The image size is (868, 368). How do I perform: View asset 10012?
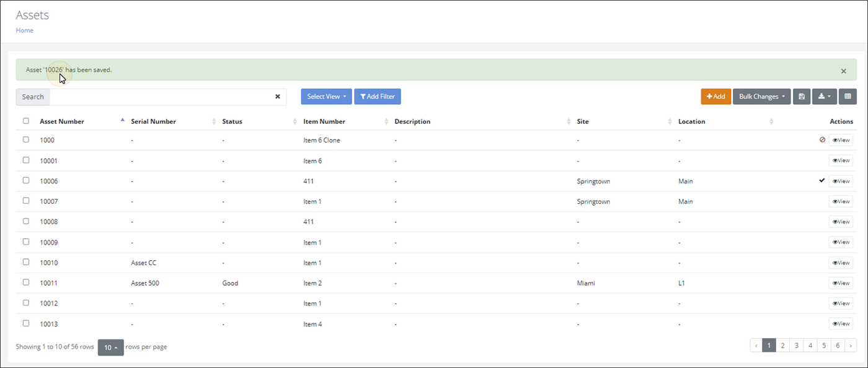pos(841,304)
